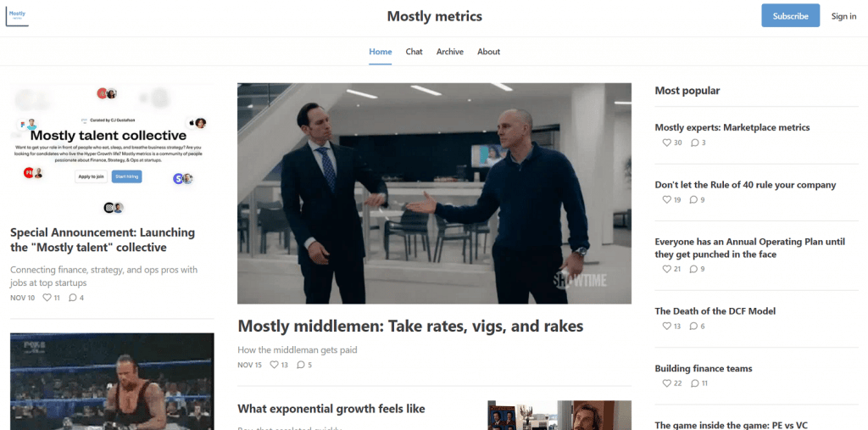The height and width of the screenshot is (430, 868).
Task: Open the Mostly talent collective thumbnail
Action: (112, 149)
